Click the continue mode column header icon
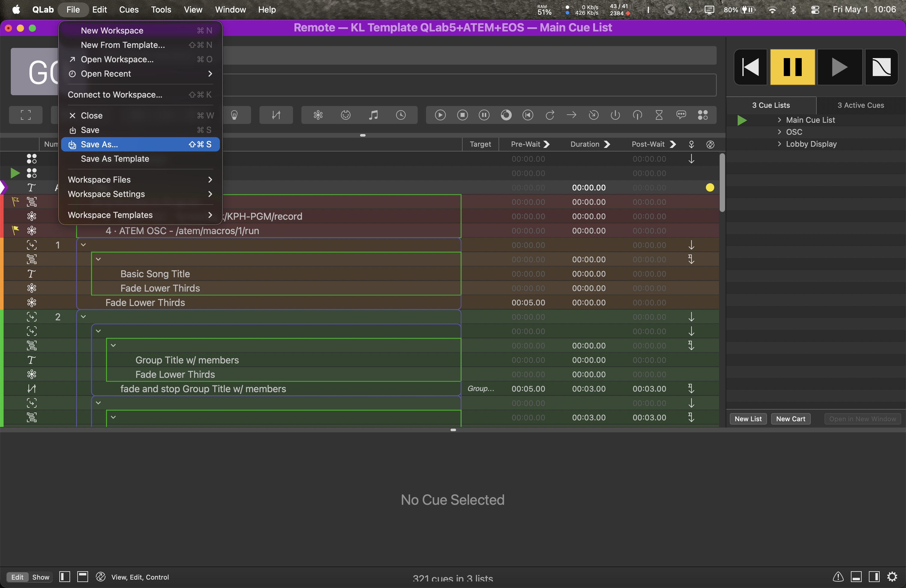906x588 pixels. pos(691,145)
